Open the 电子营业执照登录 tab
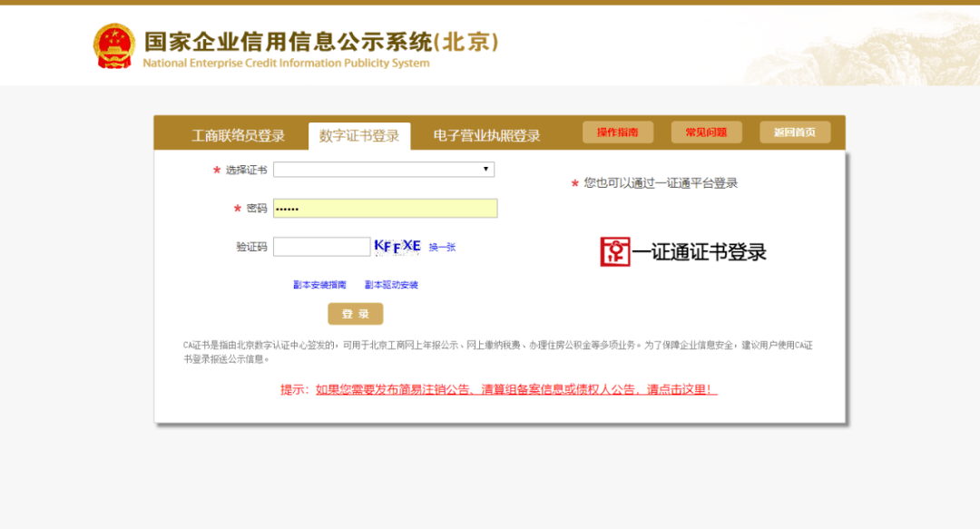 486,136
